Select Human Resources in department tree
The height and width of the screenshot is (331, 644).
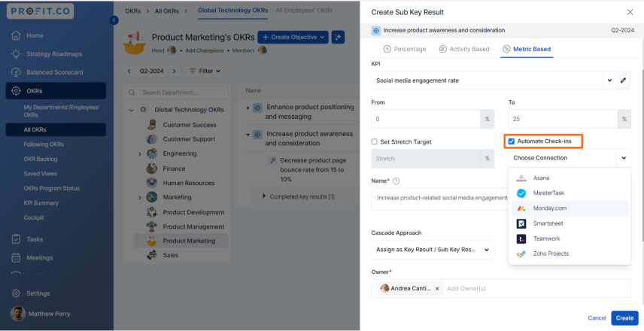click(189, 183)
